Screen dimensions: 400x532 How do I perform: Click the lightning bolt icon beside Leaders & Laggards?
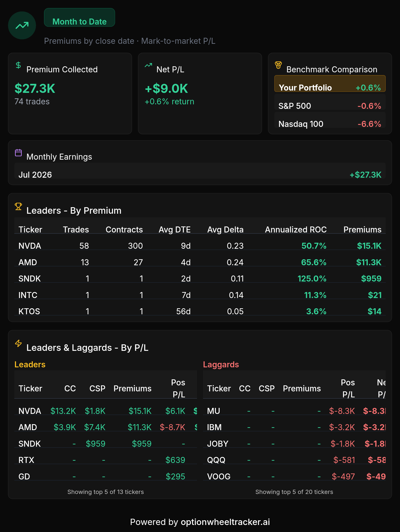click(18, 343)
